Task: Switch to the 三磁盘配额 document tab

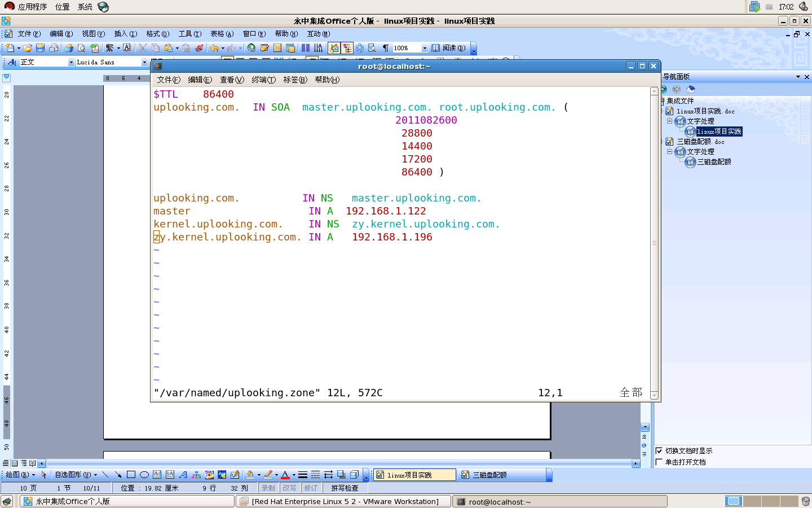Action: click(x=489, y=475)
